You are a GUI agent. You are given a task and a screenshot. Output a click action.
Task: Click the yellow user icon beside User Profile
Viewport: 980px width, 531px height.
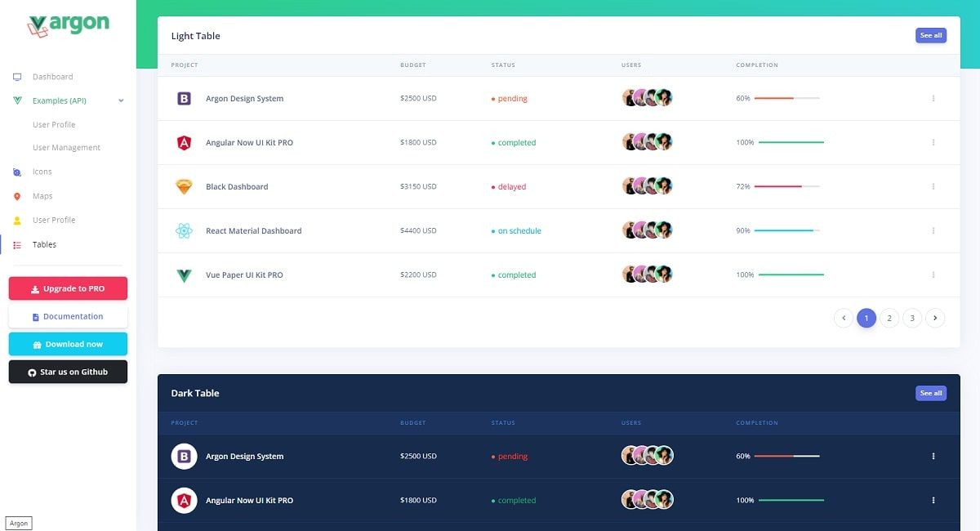(17, 221)
